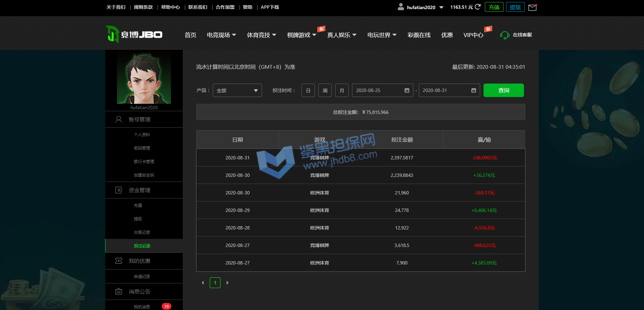
Task: Open 银行卡管理 in the sidebar
Action: click(x=144, y=161)
